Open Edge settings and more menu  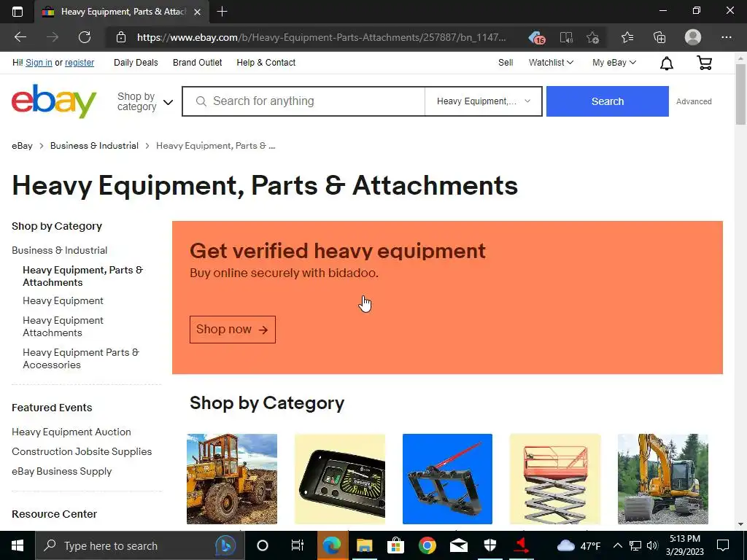[726, 37]
